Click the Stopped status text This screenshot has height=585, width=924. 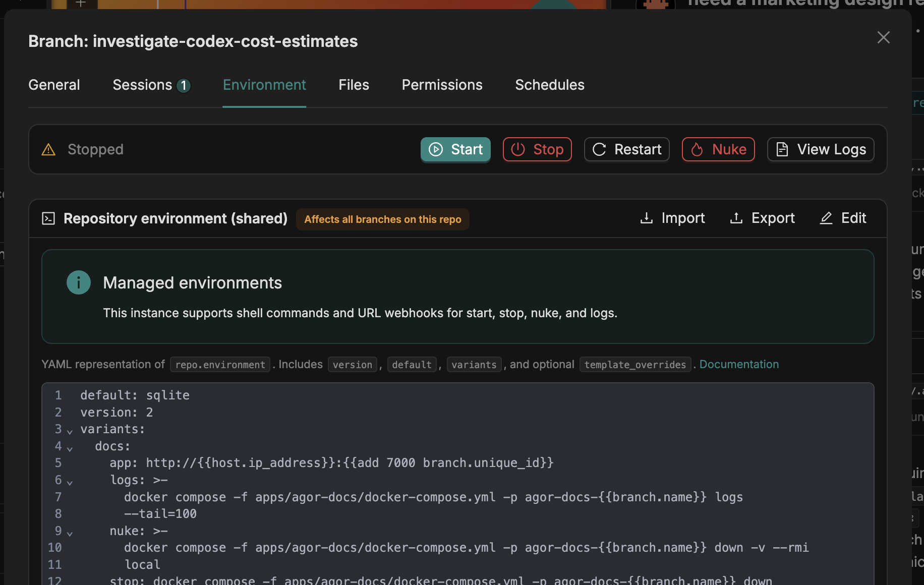[95, 149]
